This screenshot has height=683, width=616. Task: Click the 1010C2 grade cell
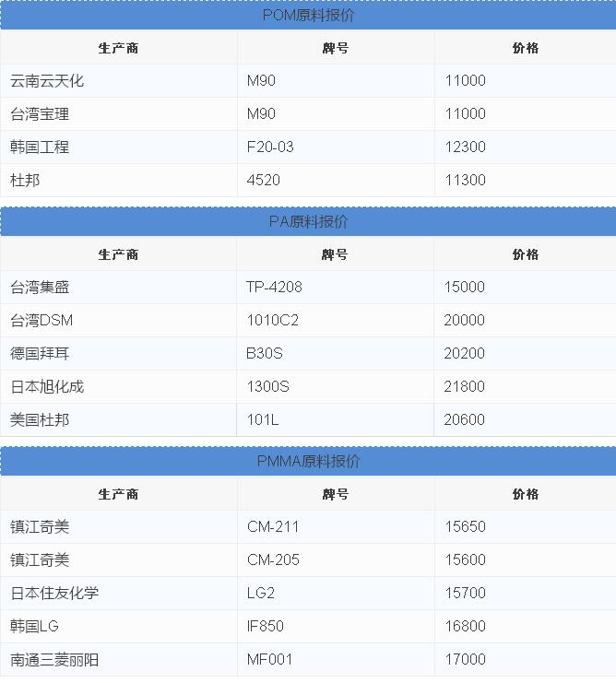point(335,320)
